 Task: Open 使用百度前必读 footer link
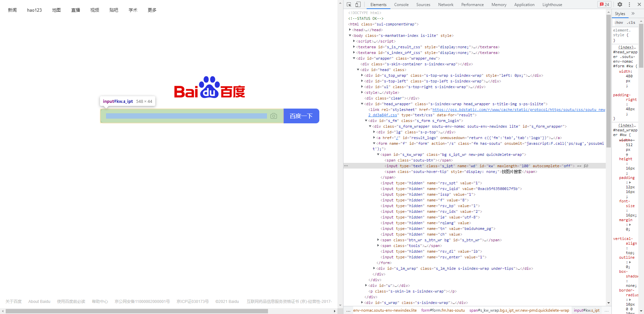coord(71,302)
